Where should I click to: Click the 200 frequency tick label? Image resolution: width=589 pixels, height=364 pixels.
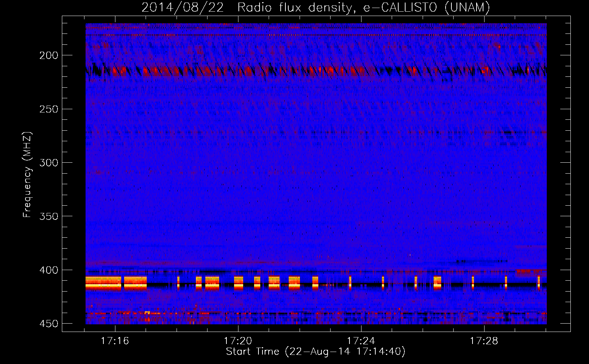(49, 55)
